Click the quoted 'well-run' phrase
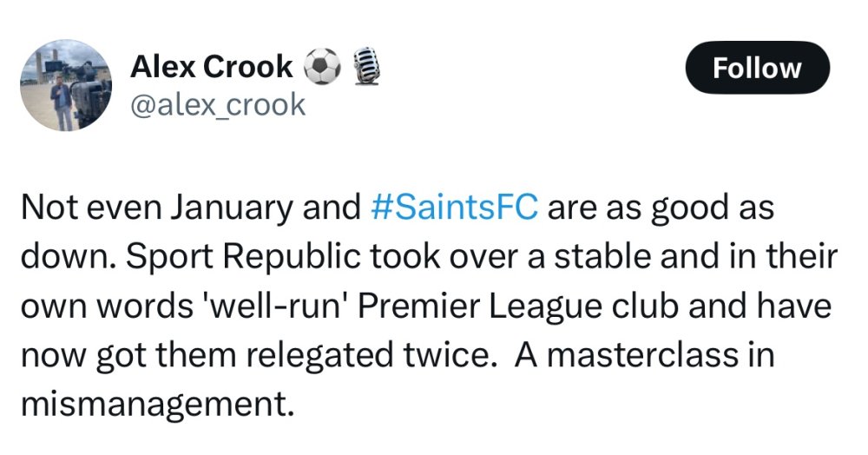Image resolution: width=868 pixels, height=455 pixels. point(279,307)
